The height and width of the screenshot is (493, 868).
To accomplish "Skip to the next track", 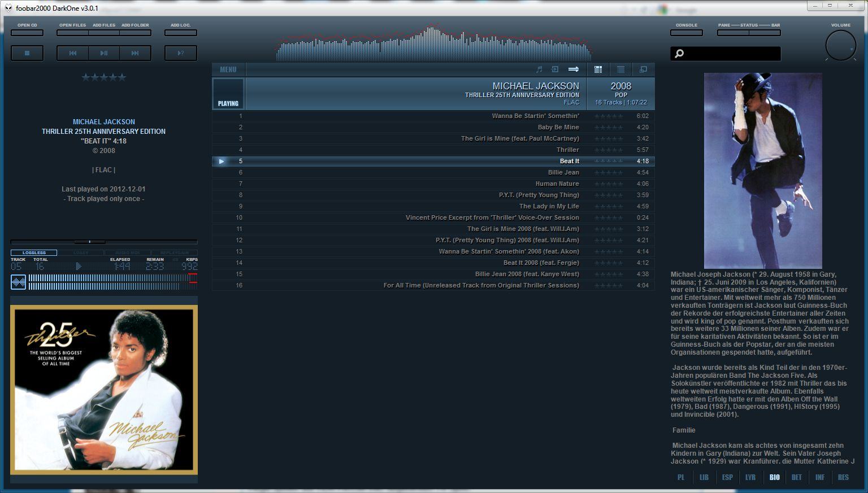I will [135, 53].
